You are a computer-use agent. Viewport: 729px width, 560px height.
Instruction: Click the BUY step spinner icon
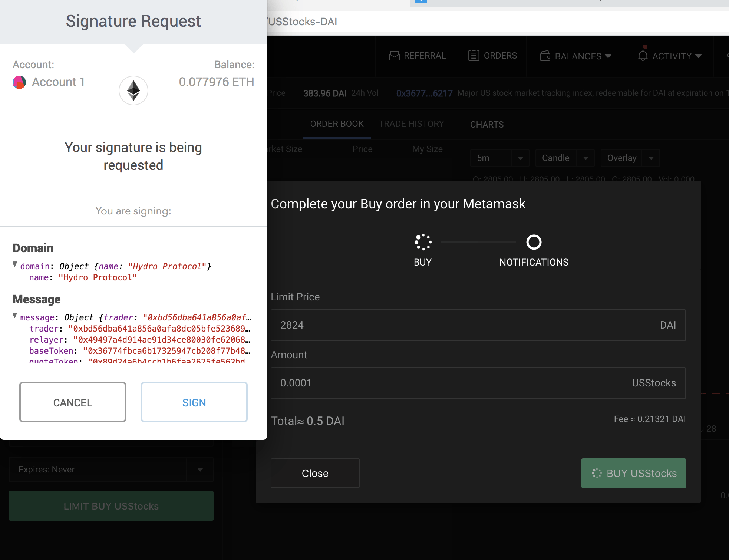[x=423, y=242]
